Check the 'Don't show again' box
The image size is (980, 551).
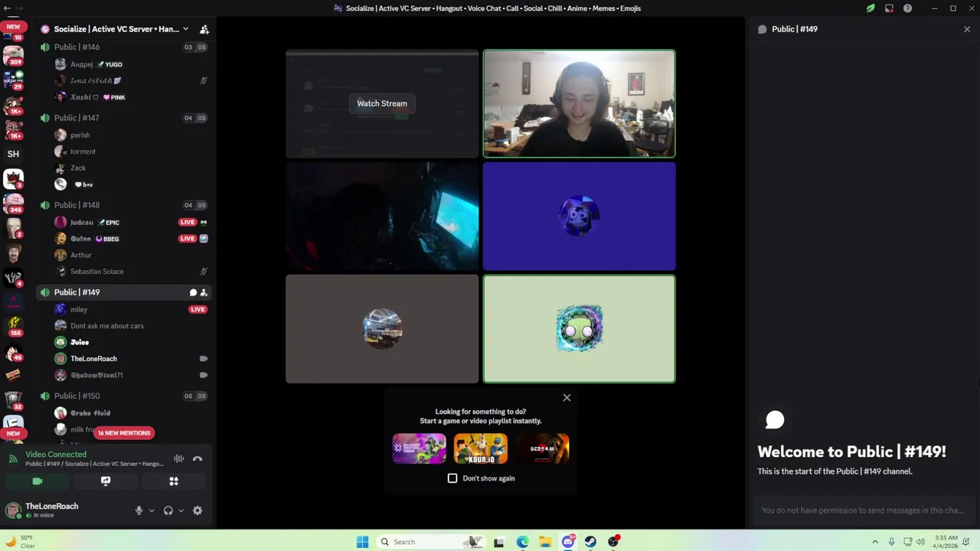[452, 478]
